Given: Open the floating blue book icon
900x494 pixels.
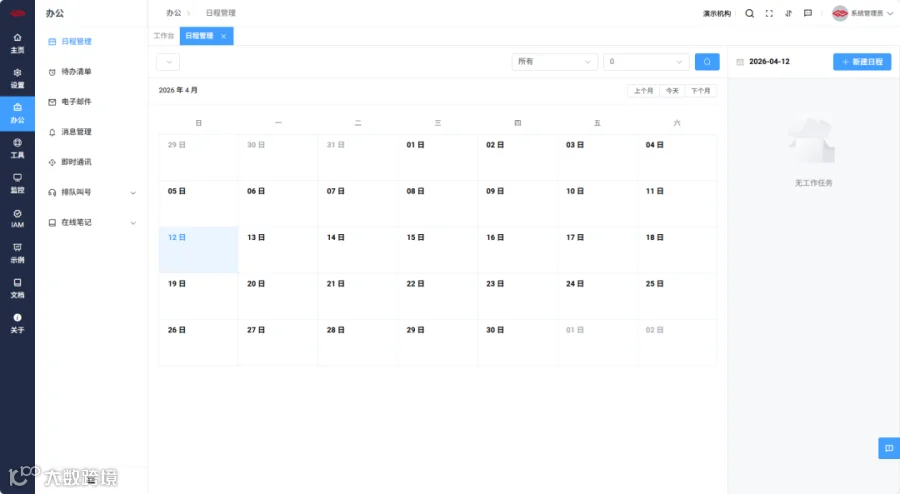Looking at the screenshot, I should (x=889, y=448).
